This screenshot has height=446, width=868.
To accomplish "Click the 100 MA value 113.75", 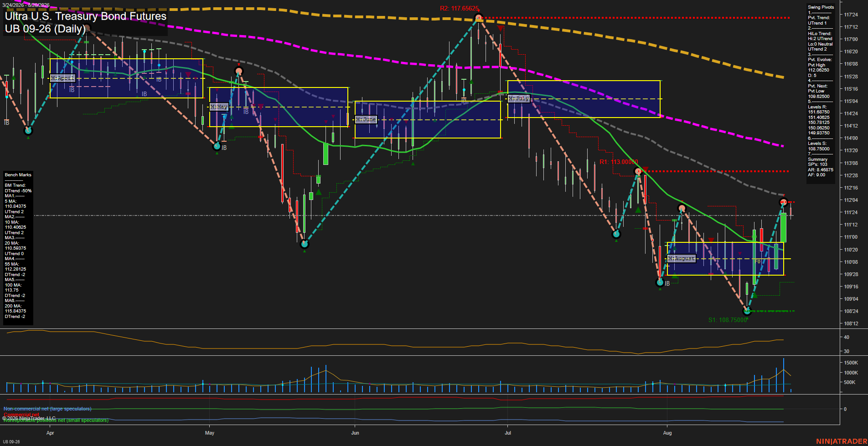I will tap(12, 290).
